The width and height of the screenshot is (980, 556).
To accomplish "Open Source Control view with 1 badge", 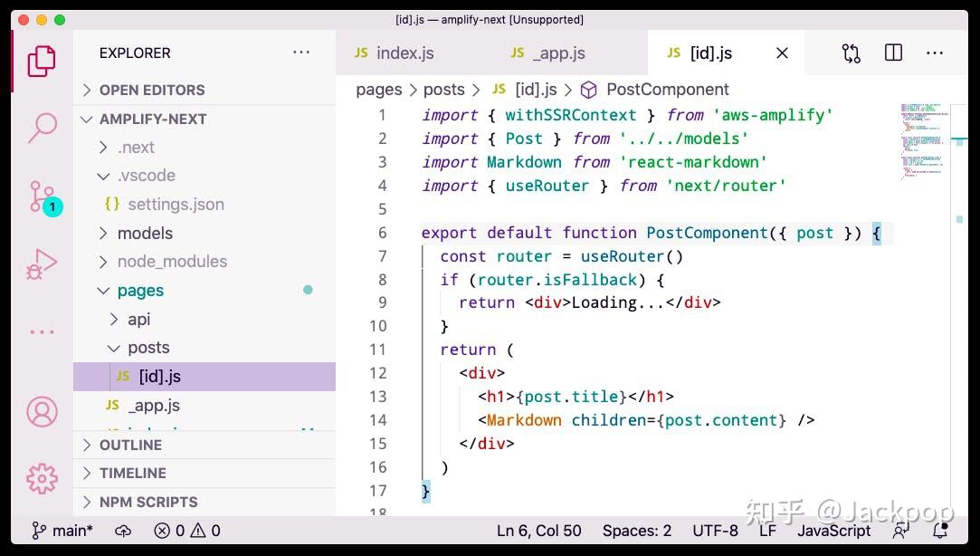I will pos(45,197).
